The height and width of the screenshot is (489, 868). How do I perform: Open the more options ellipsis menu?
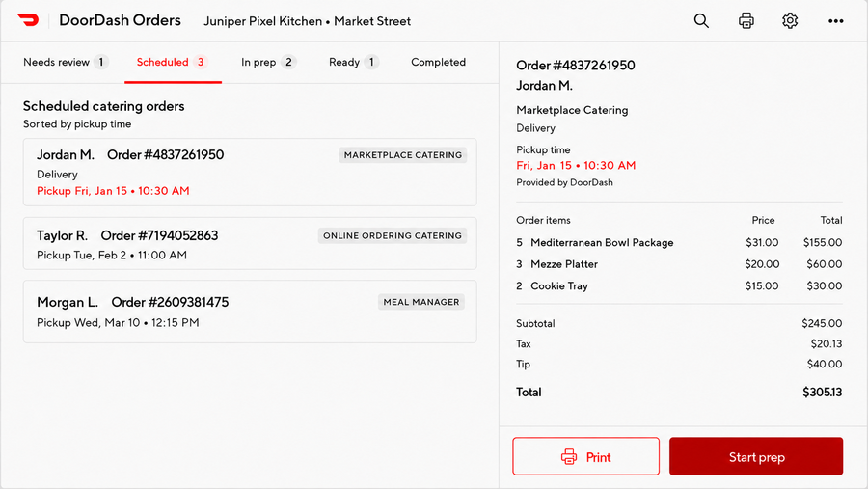[x=836, y=21]
